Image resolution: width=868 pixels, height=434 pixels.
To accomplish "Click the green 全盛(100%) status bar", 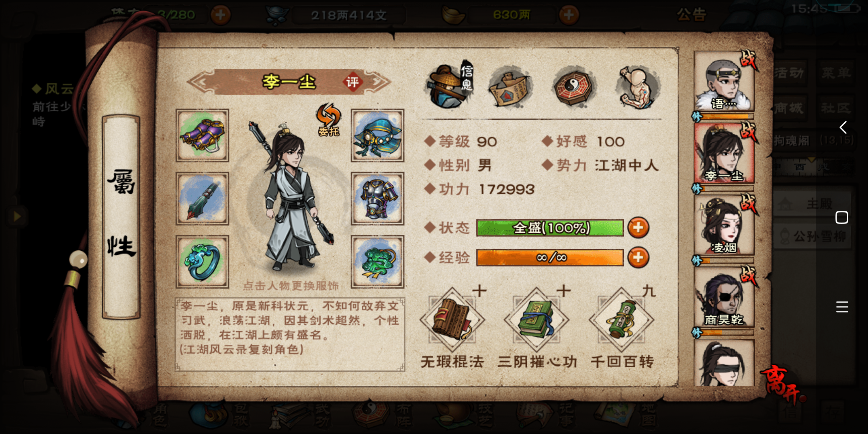I will [550, 228].
